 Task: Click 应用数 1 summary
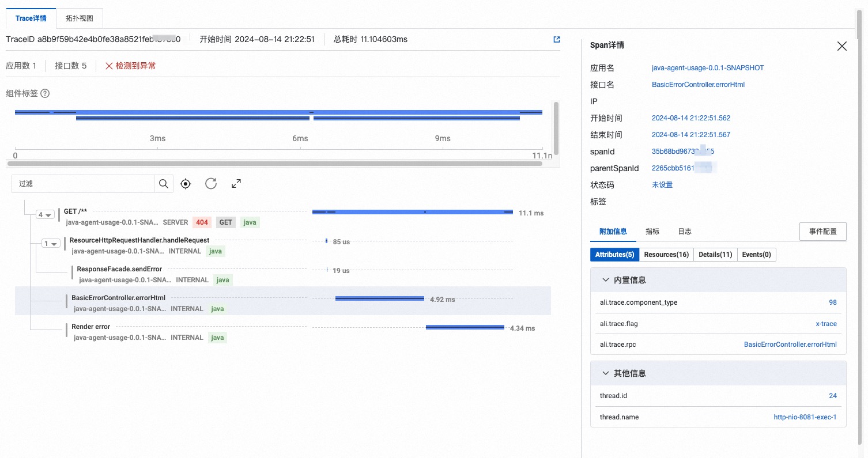pyautogui.click(x=21, y=66)
